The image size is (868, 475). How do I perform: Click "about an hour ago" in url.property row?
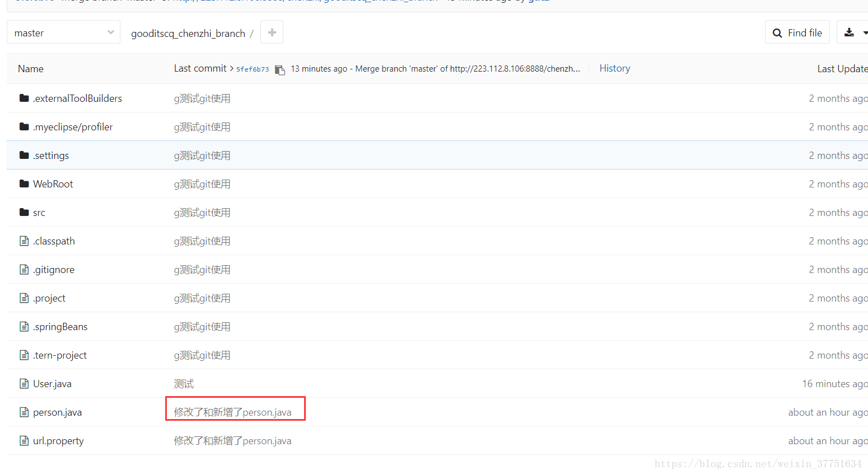click(x=828, y=441)
